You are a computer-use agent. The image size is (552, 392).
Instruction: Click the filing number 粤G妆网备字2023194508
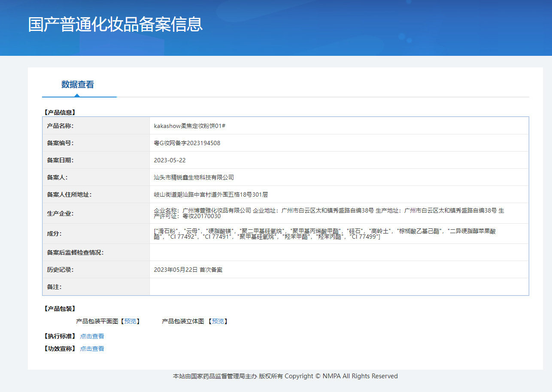coord(187,143)
